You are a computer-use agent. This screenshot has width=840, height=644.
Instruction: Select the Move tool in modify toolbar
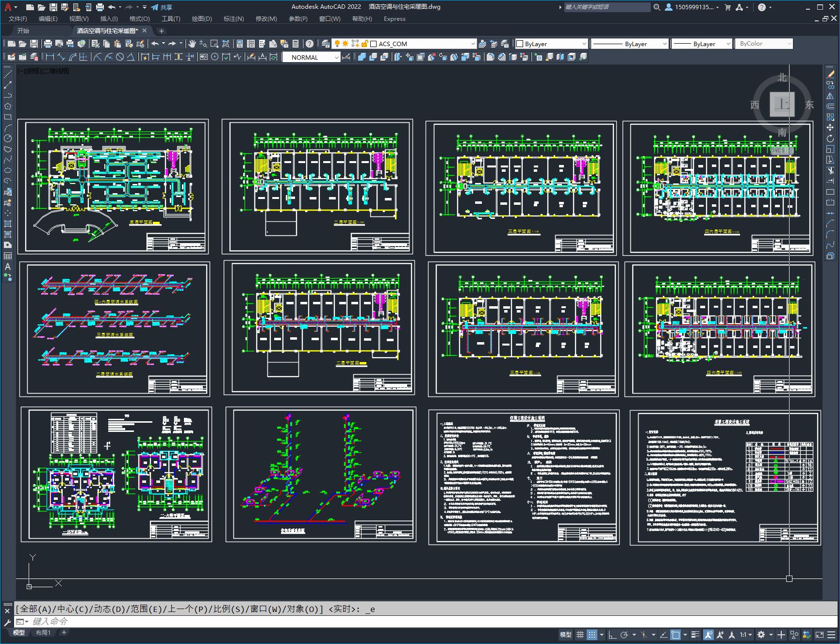pos(830,128)
